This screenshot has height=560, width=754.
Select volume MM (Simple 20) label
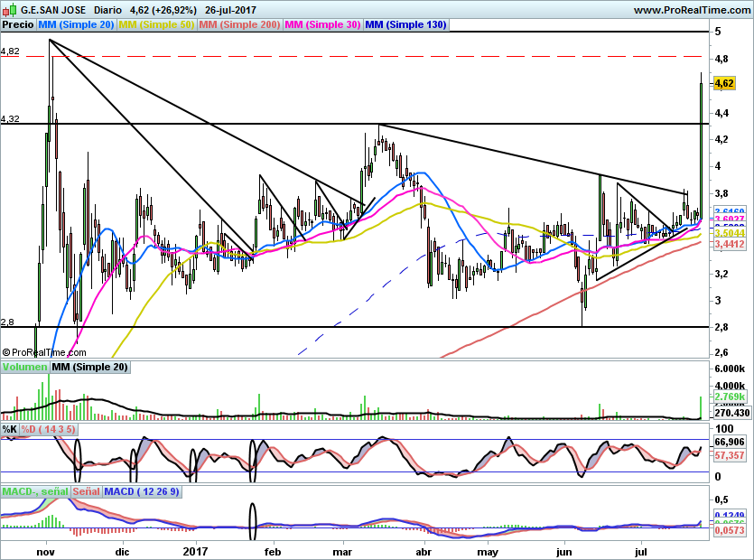click(x=89, y=367)
